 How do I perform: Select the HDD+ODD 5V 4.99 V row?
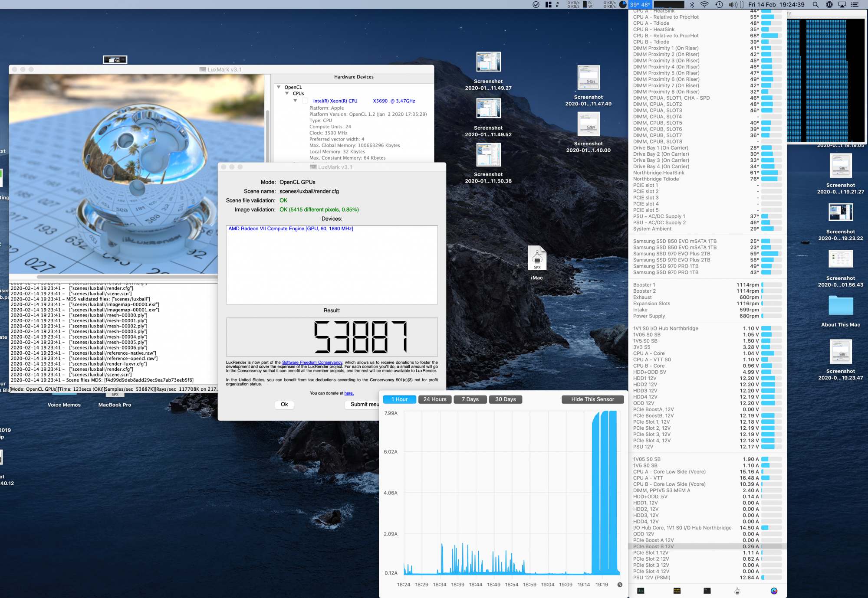(707, 372)
